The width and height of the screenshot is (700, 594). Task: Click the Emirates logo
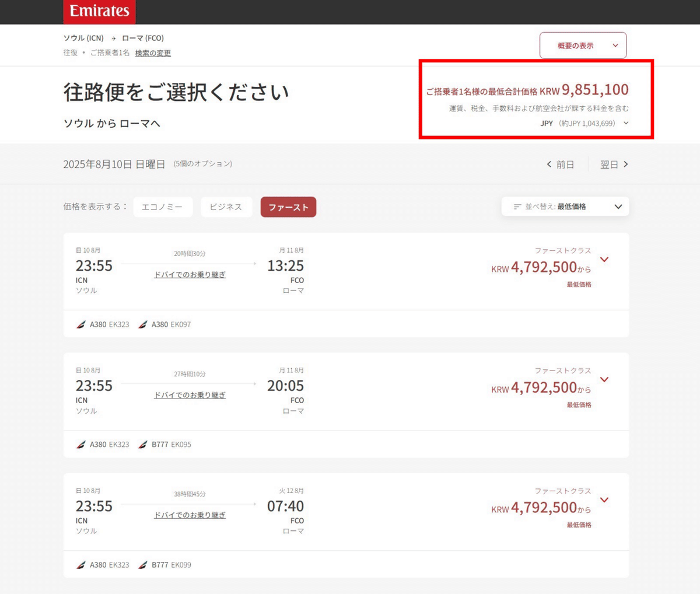(x=99, y=12)
